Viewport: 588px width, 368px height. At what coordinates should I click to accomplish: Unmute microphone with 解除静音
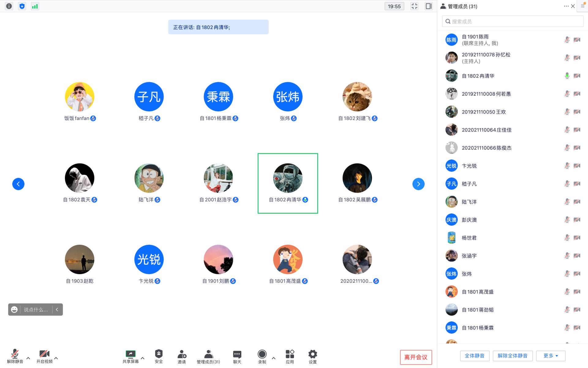pos(15,357)
